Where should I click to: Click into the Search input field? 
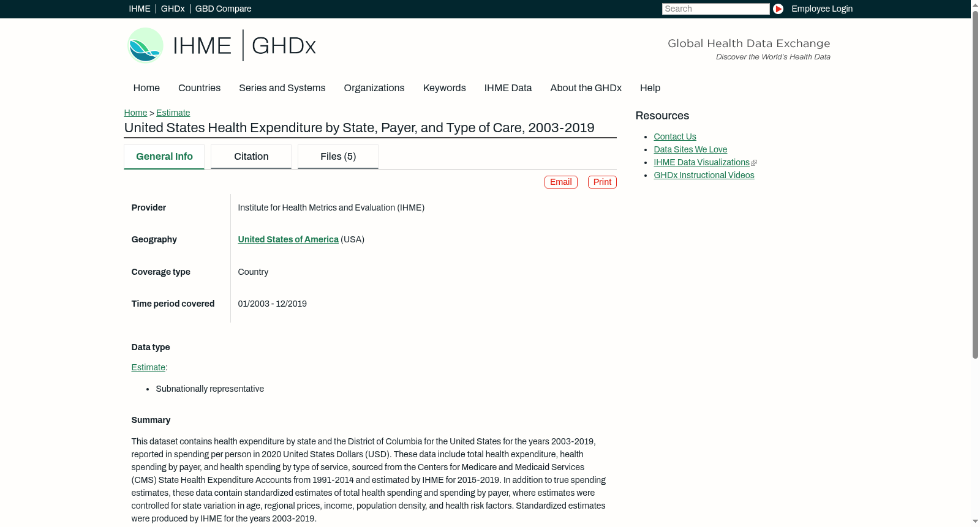(715, 9)
